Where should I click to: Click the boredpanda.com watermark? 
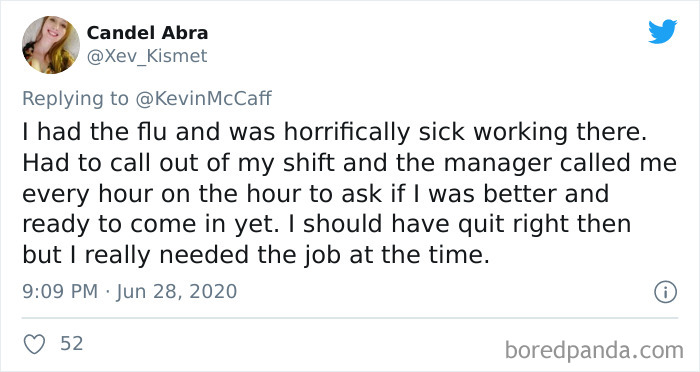[x=594, y=350]
